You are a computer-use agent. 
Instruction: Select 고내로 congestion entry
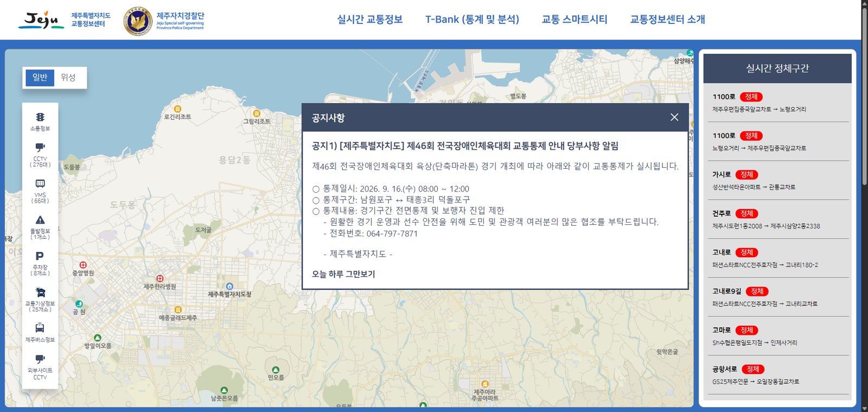(777, 258)
